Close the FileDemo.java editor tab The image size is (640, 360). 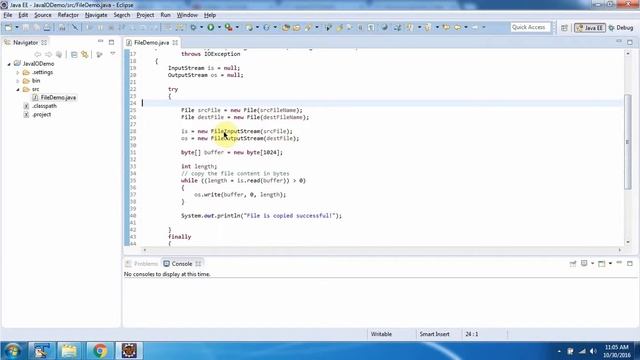click(175, 42)
